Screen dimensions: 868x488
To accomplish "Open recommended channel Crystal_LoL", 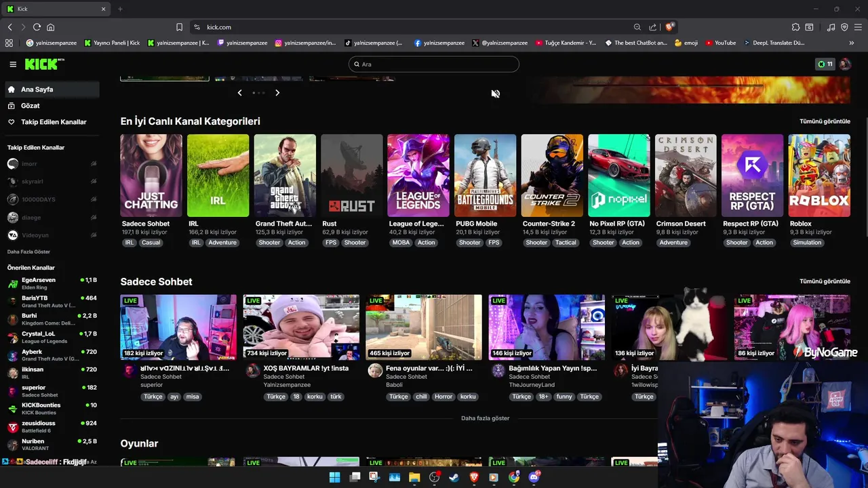I will tap(51, 337).
